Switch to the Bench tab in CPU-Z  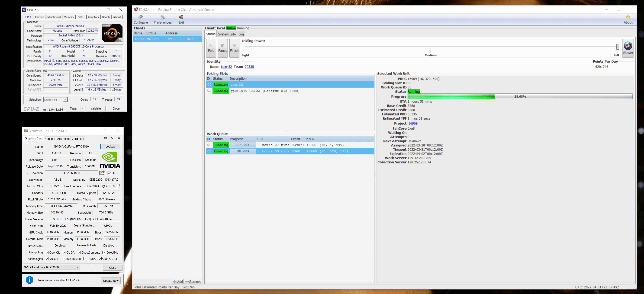[x=106, y=17]
